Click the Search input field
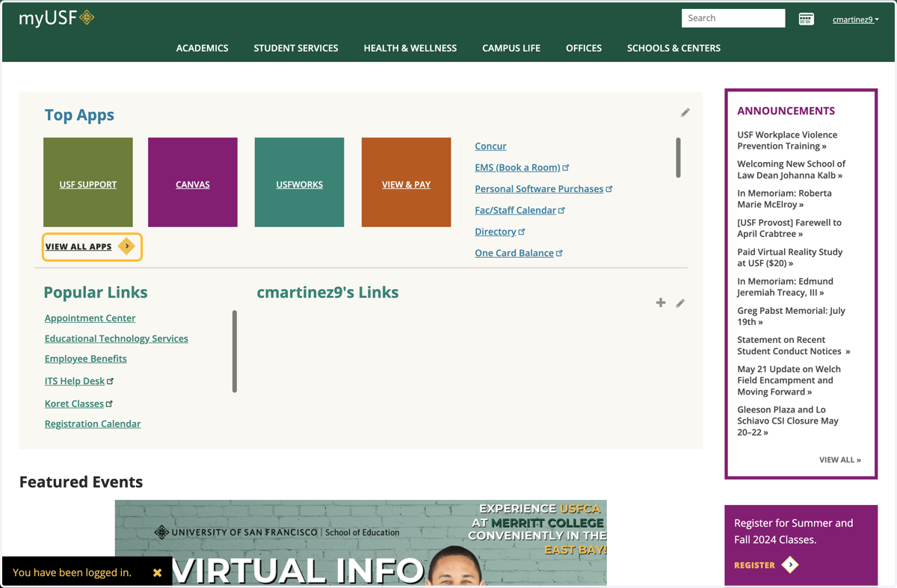Screen dimensions: 897x588 tap(733, 18)
